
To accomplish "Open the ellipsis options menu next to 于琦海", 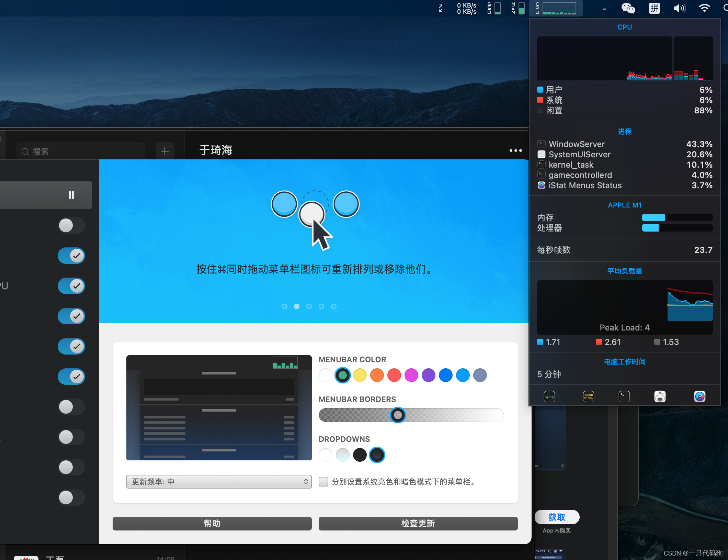I will pyautogui.click(x=515, y=150).
